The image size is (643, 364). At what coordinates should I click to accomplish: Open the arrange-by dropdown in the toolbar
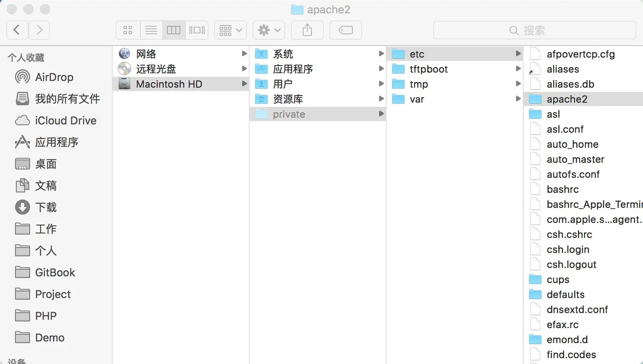point(230,30)
